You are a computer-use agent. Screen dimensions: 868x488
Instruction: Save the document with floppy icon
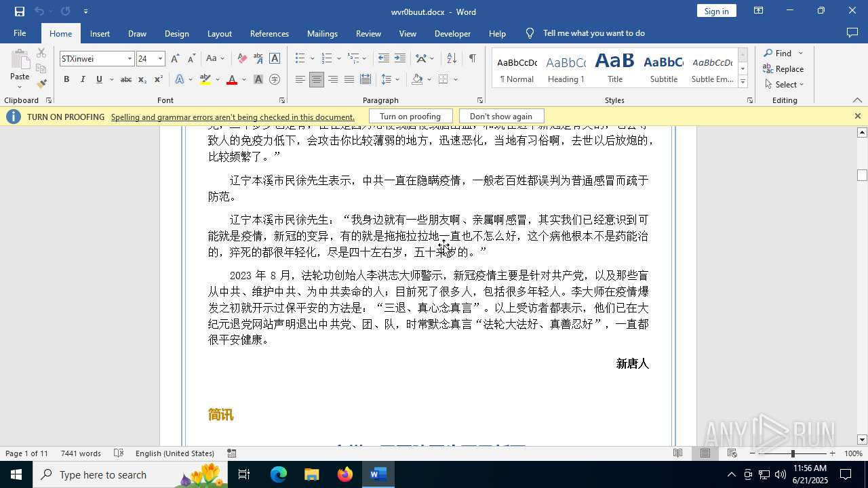tap(19, 12)
